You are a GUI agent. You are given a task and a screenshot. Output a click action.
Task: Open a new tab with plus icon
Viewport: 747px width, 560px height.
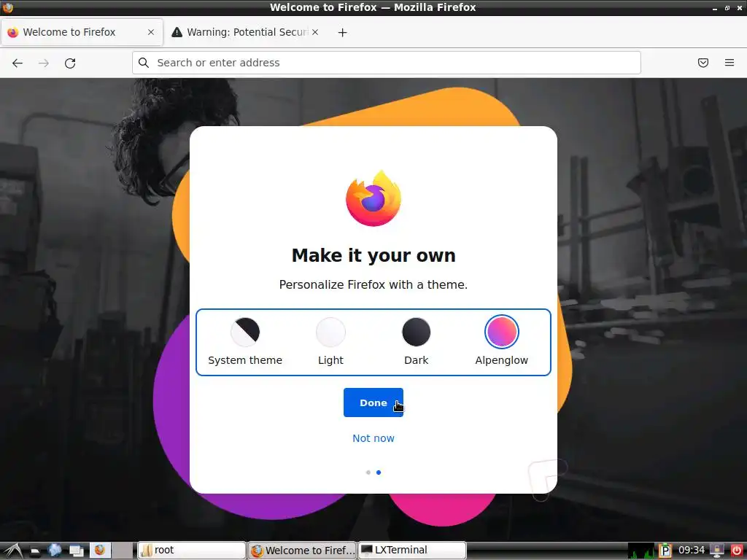[343, 32]
